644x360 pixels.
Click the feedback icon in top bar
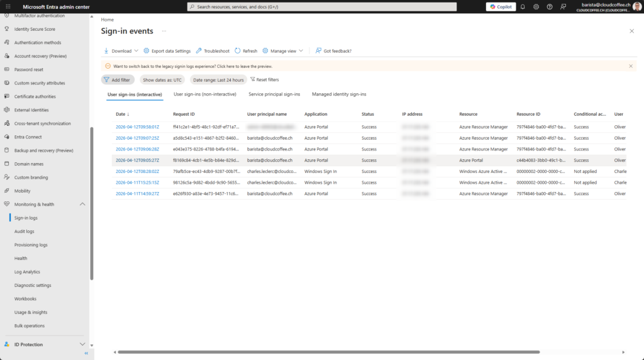(x=563, y=6)
